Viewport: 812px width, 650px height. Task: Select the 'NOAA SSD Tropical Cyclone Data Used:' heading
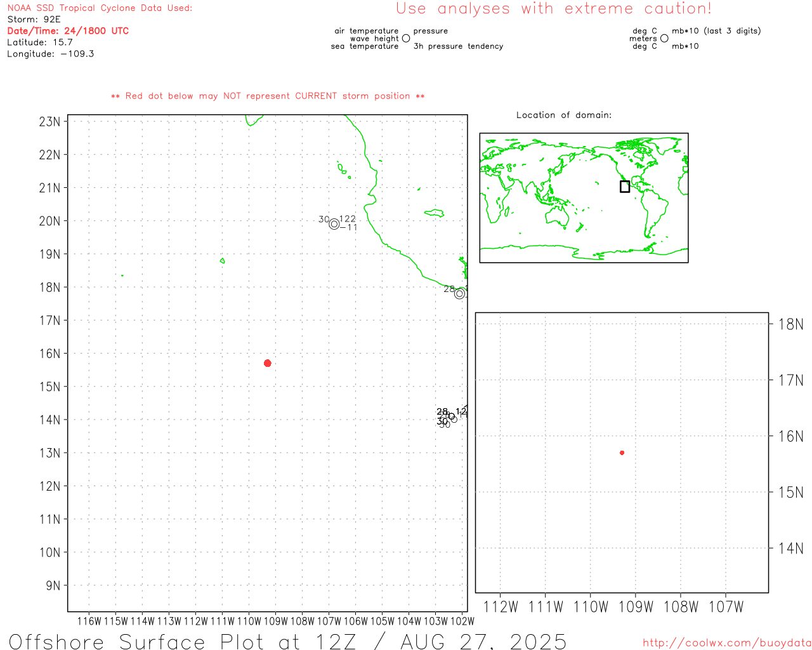(x=100, y=8)
